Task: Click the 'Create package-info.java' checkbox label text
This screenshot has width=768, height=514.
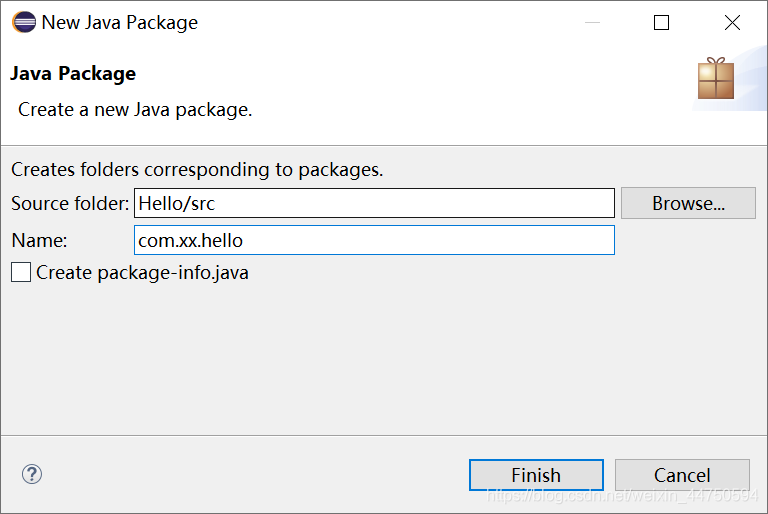Action: click(x=143, y=272)
